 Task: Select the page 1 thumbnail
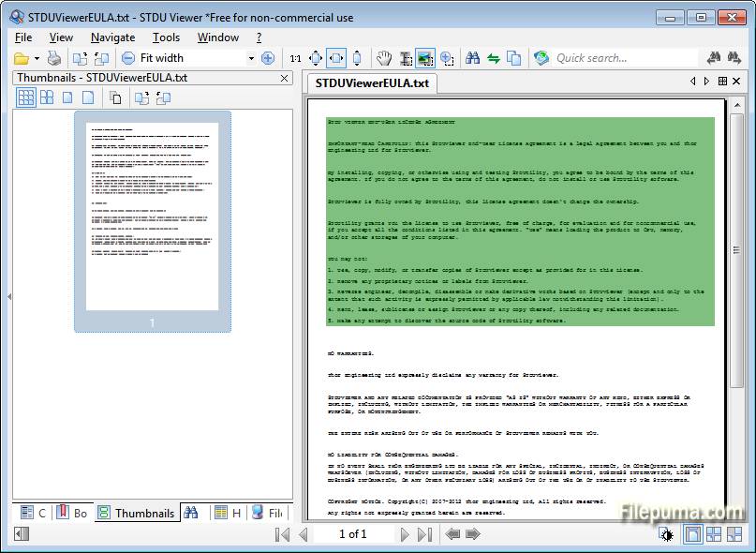click(153, 221)
